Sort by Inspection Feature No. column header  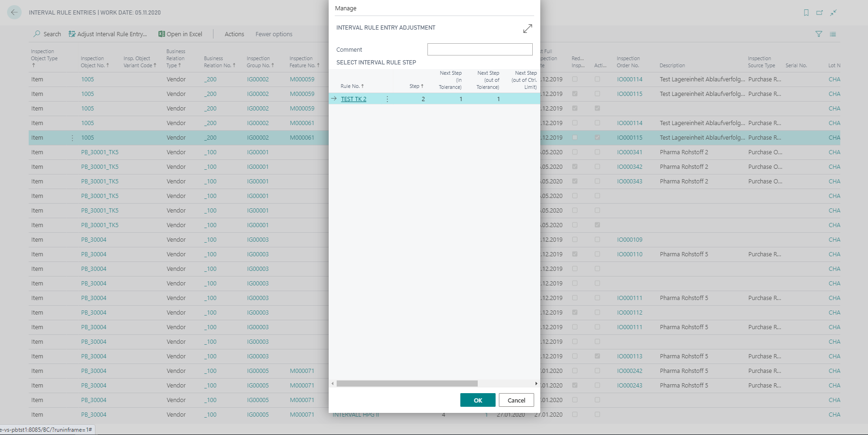[x=304, y=62]
